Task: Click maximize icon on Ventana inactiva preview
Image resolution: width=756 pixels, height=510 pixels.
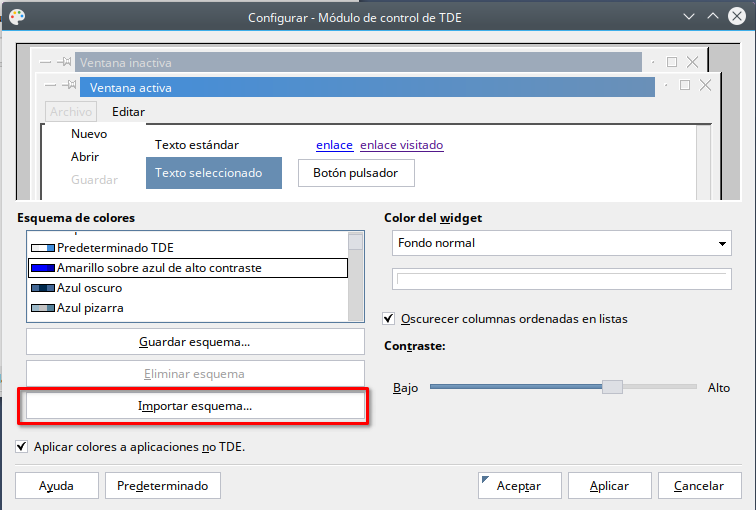Action: (x=672, y=62)
